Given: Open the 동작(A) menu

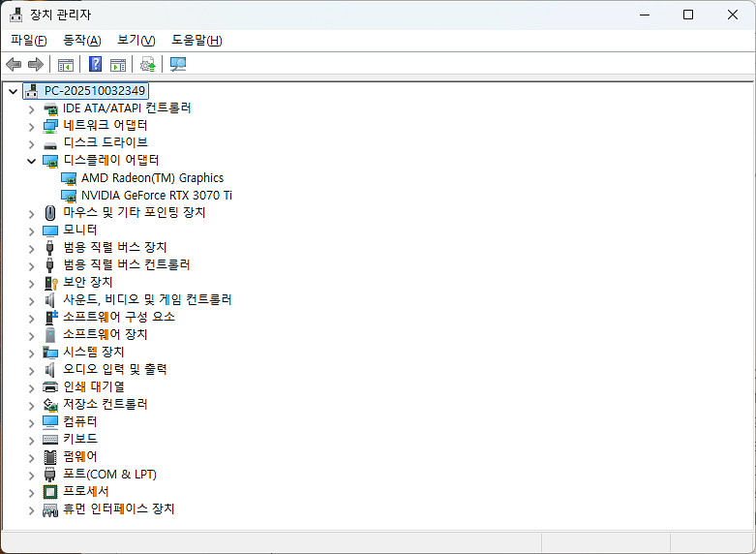Looking at the screenshot, I should point(81,40).
